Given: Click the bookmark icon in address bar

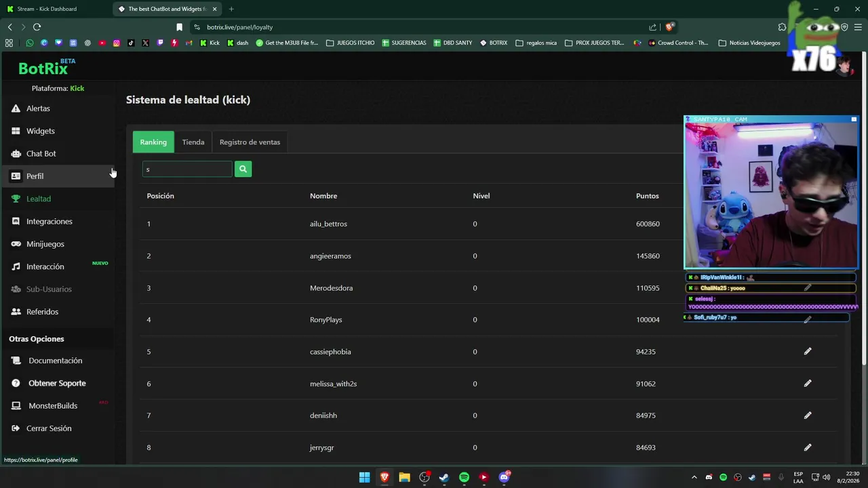Looking at the screenshot, I should [179, 27].
